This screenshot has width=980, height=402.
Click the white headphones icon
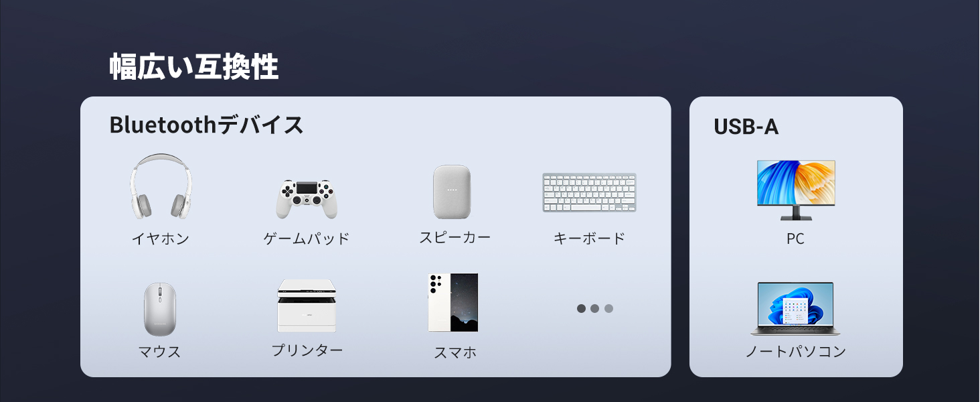point(161,186)
